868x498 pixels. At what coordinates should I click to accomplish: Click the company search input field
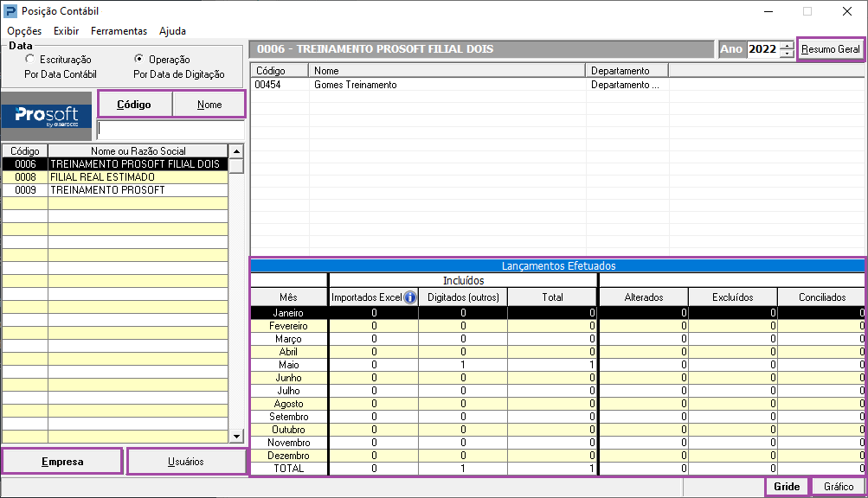pos(170,130)
